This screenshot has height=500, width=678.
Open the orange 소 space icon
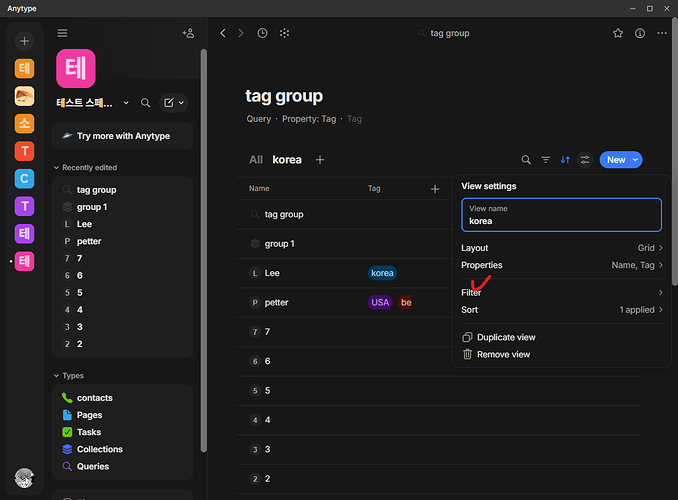[x=24, y=124]
